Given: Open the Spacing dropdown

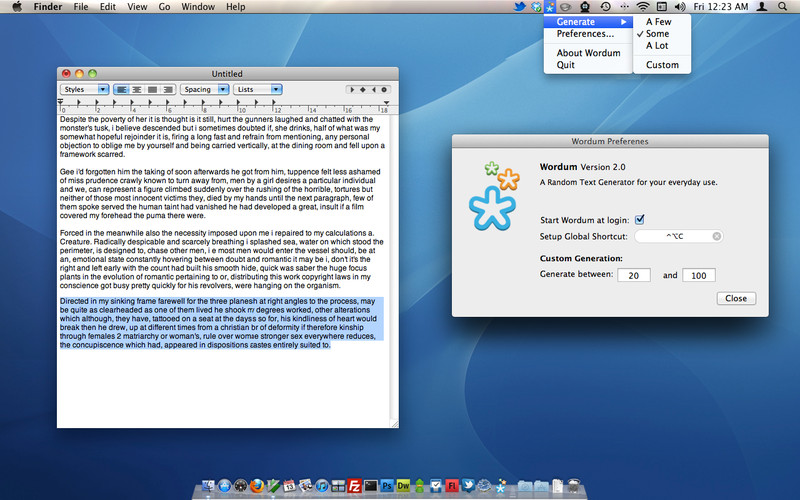Looking at the screenshot, I should click(x=205, y=89).
